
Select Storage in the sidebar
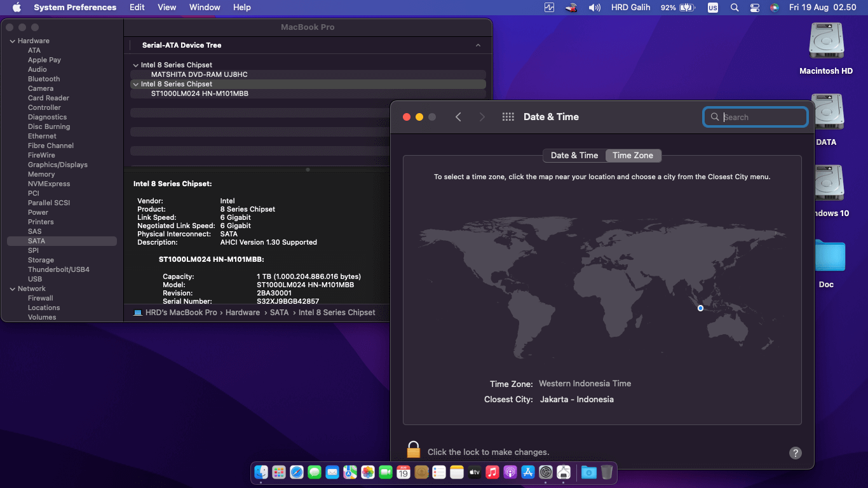click(x=41, y=260)
